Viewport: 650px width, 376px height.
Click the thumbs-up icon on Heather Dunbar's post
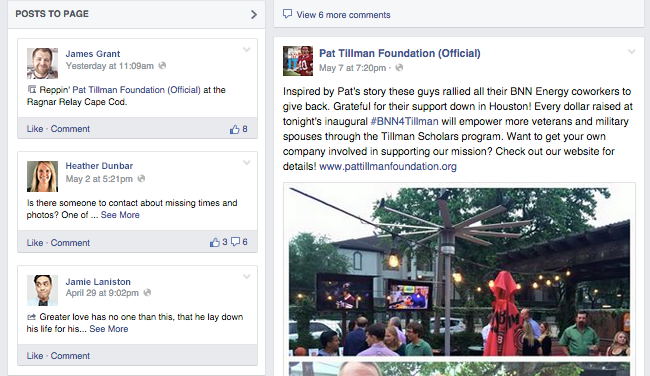[x=215, y=242]
